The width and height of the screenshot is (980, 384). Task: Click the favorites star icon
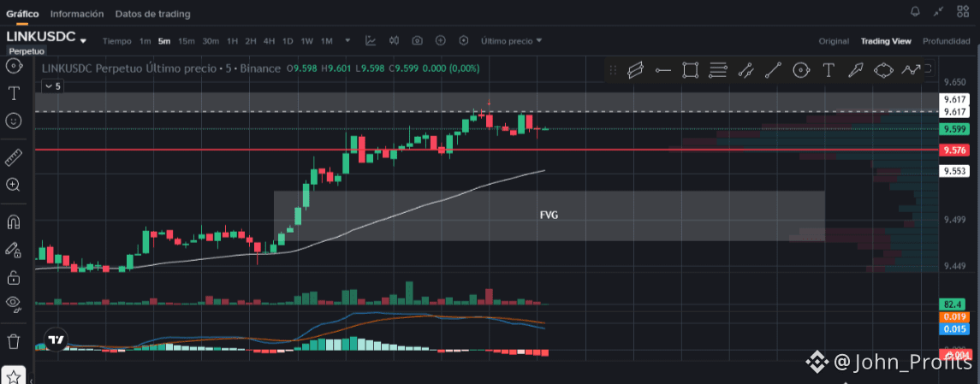[14, 377]
